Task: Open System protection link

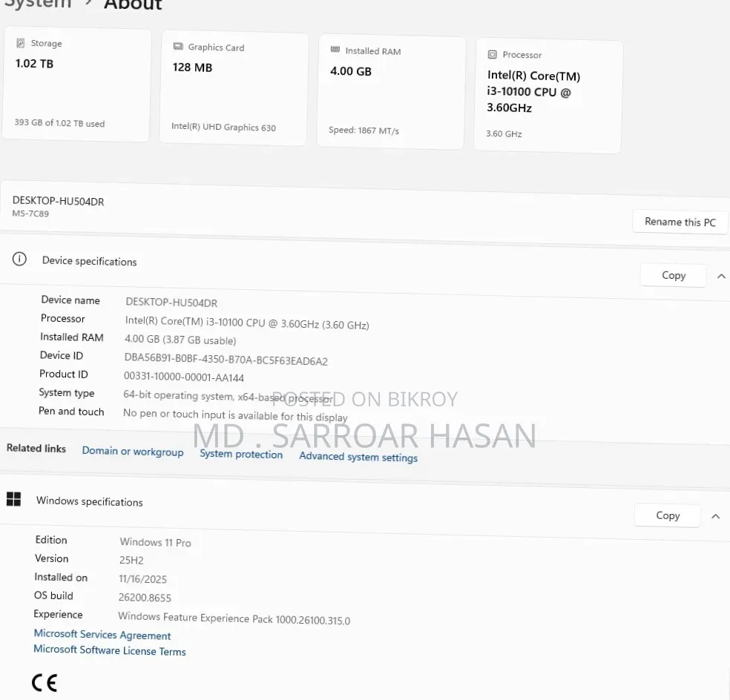Action: coord(241,455)
